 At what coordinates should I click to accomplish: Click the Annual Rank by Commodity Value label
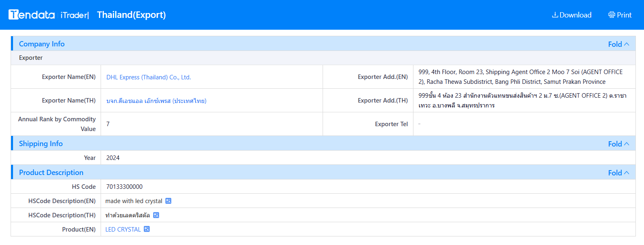click(x=57, y=124)
